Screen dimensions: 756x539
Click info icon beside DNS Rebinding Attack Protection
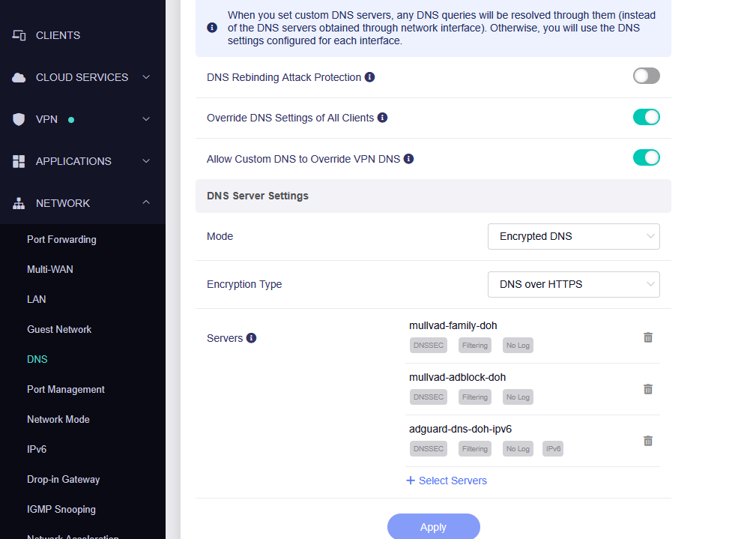coord(369,77)
